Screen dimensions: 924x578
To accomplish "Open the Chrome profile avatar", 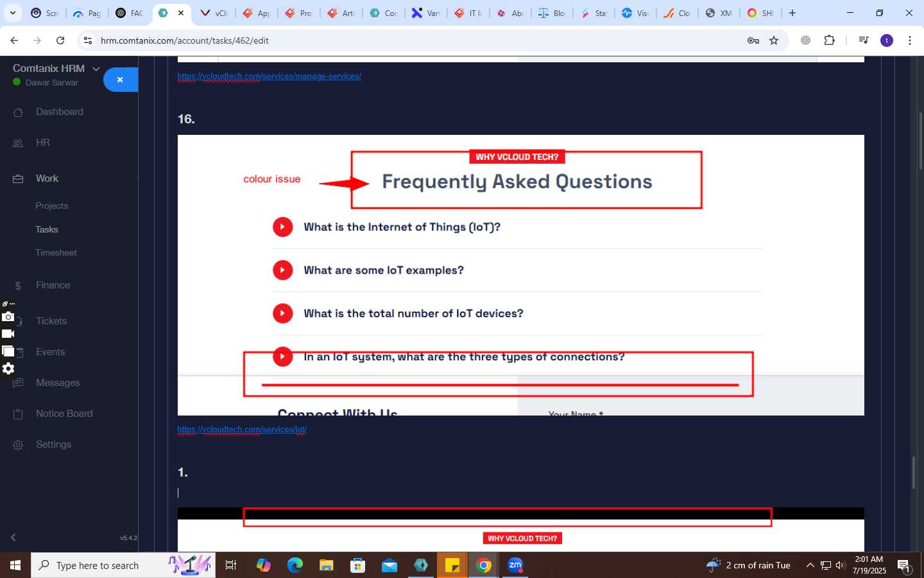I will (887, 40).
